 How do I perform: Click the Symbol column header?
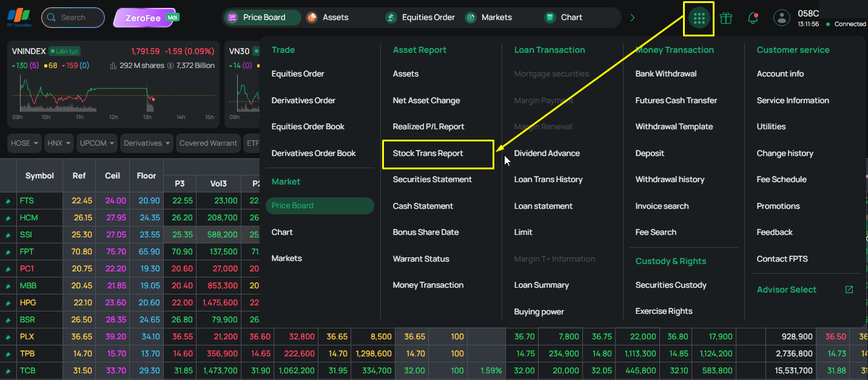(39, 176)
